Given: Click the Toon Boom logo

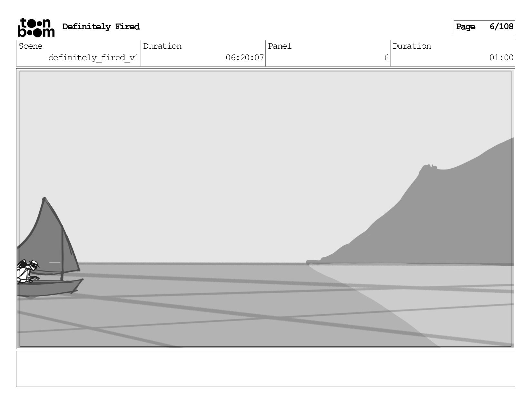Looking at the screenshot, I should tap(36, 27).
